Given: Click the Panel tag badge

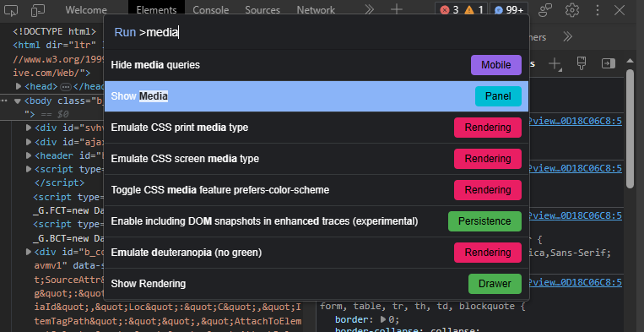Looking at the screenshot, I should coord(498,96).
